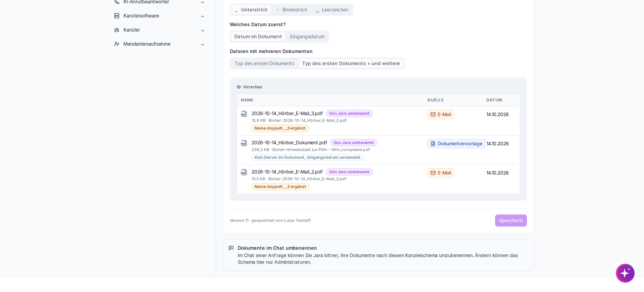The width and height of the screenshot is (644, 292).
Task: Click PDF icon of Hörber_Dokument.pdf
Action: tap(244, 143)
